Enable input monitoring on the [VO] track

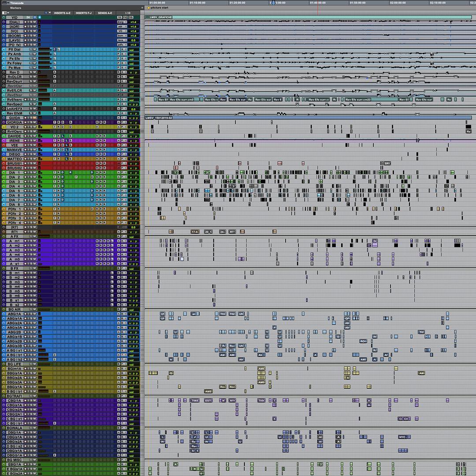point(28,31)
